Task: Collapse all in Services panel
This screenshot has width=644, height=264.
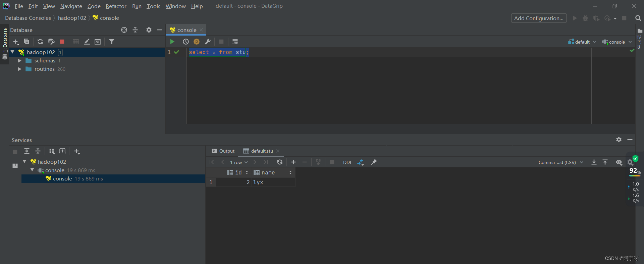Action: coord(38,151)
